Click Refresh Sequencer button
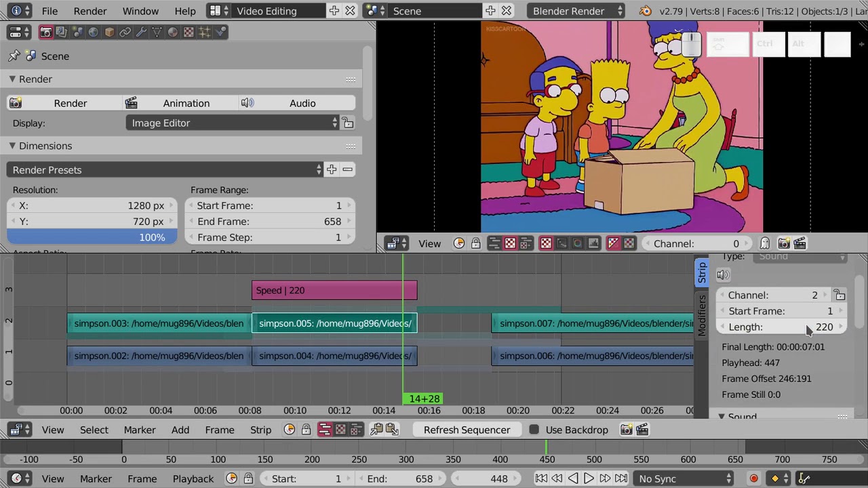Screen dimensions: 868x488 click(x=467, y=430)
